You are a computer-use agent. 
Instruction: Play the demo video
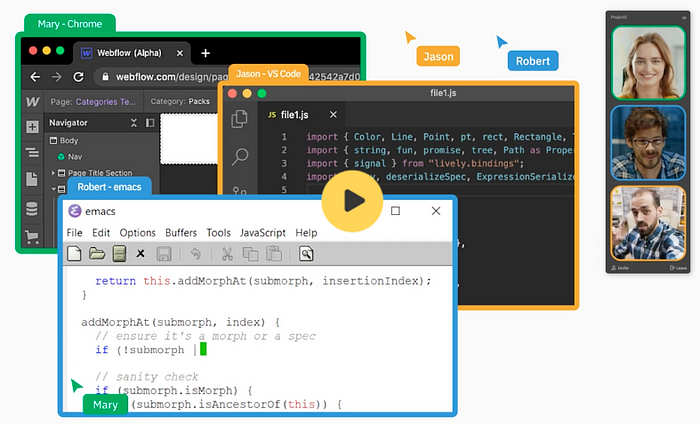tap(352, 201)
